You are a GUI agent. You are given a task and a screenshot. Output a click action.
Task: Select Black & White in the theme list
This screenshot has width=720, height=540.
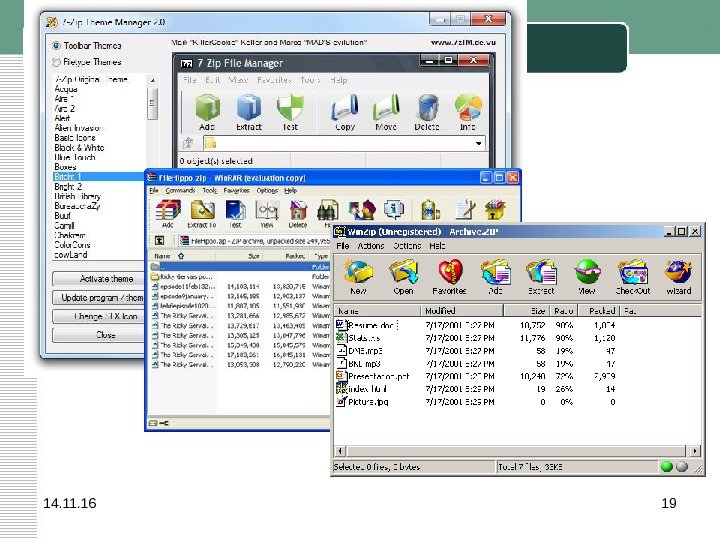click(79, 148)
